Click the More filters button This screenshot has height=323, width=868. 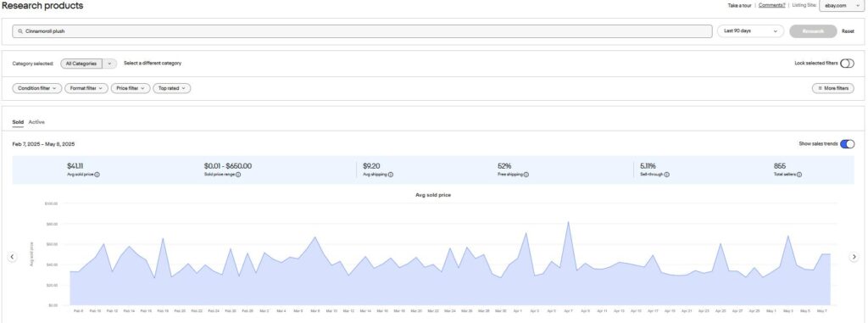[x=833, y=88]
